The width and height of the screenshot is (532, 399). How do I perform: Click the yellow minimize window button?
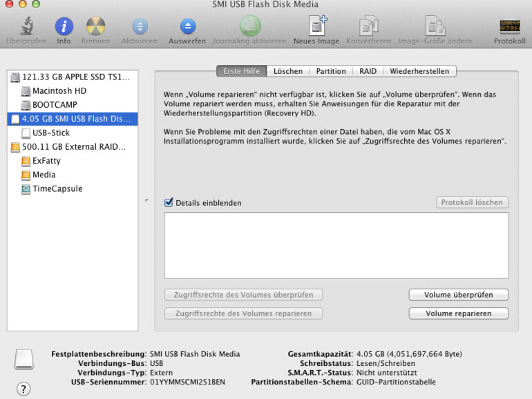point(22,3)
